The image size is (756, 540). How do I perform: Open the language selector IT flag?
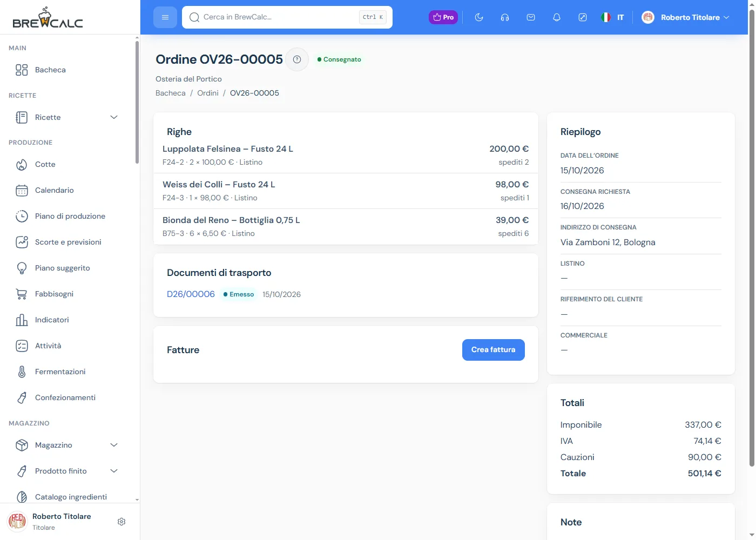tap(612, 17)
